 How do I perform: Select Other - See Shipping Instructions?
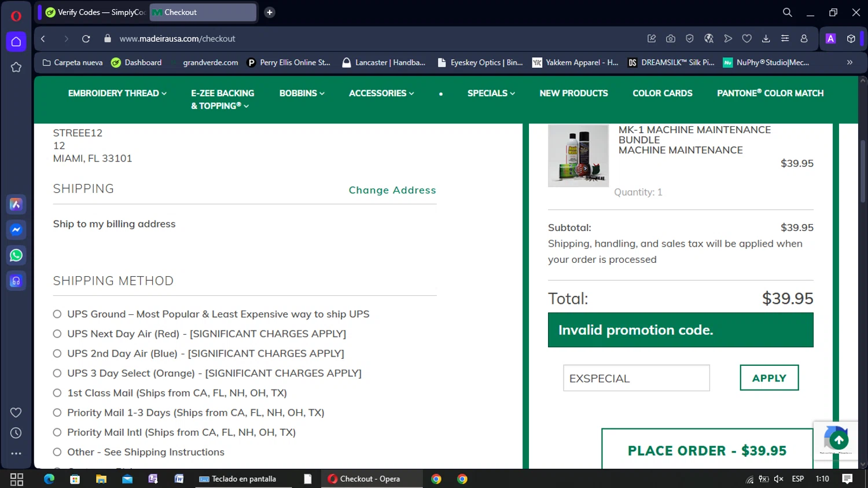pos(57,452)
